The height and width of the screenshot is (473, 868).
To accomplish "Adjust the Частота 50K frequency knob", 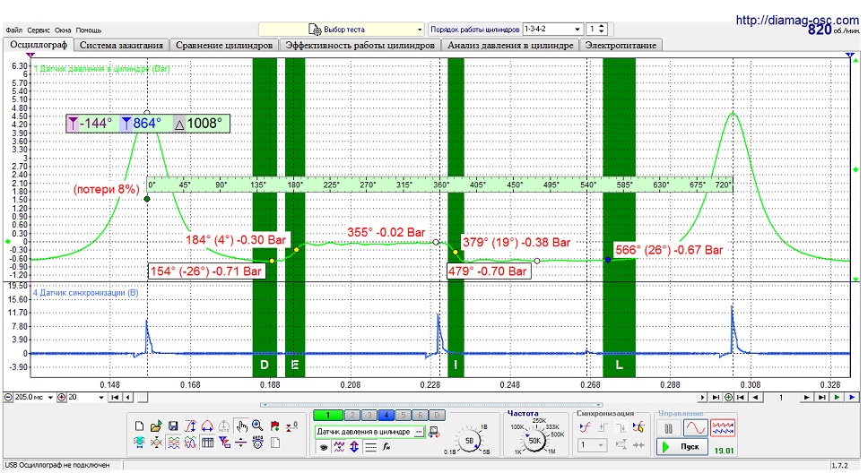I will [x=534, y=441].
